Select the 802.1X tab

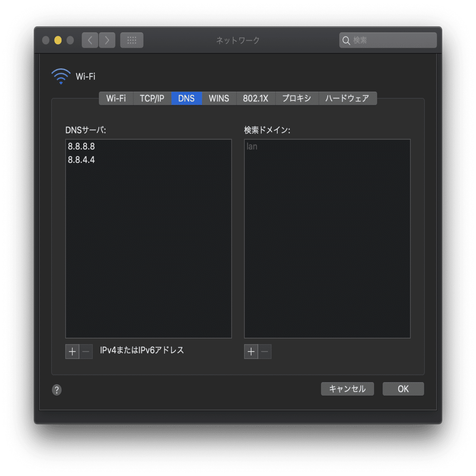256,98
